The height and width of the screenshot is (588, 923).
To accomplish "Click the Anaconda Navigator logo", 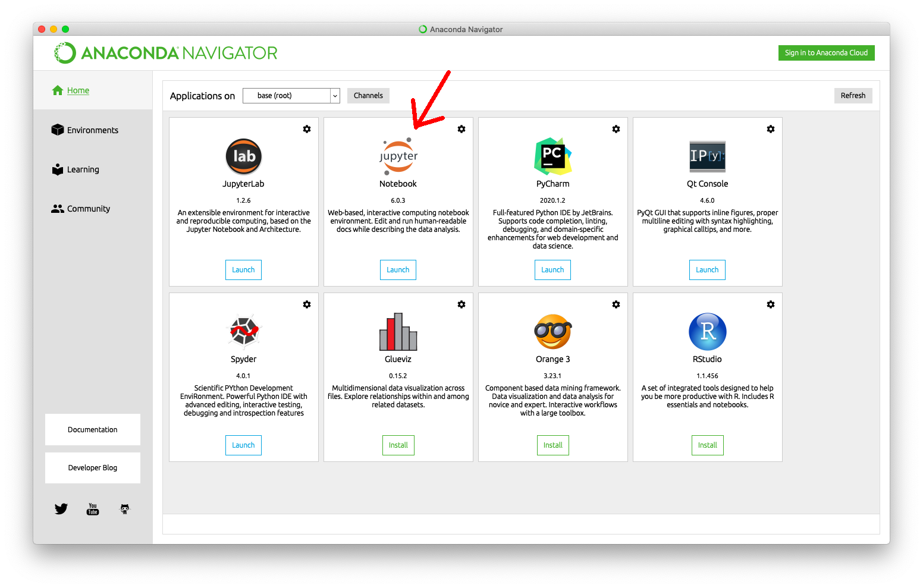I will 165,53.
